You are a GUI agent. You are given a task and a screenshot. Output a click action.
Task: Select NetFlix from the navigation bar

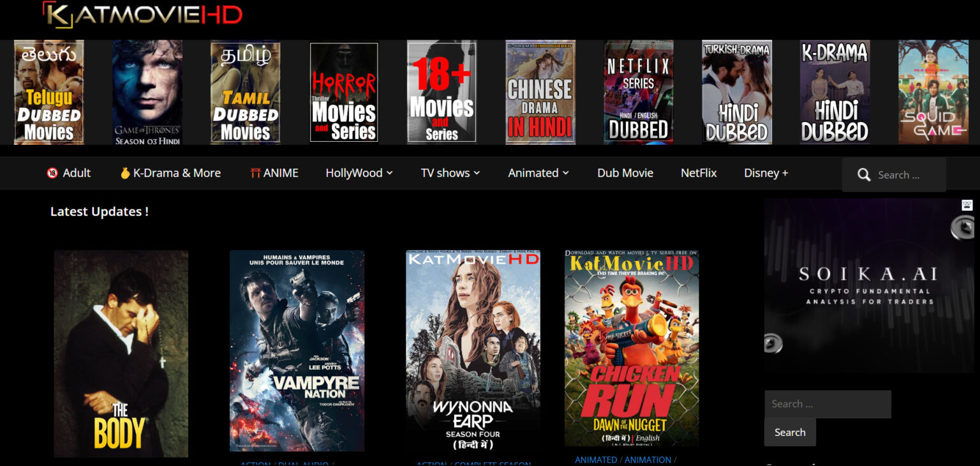(x=698, y=172)
